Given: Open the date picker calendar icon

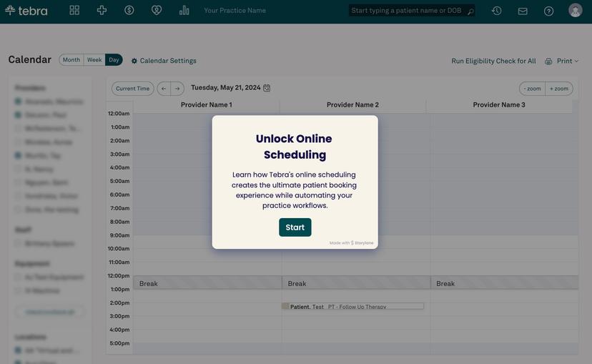Looking at the screenshot, I should click(x=267, y=88).
